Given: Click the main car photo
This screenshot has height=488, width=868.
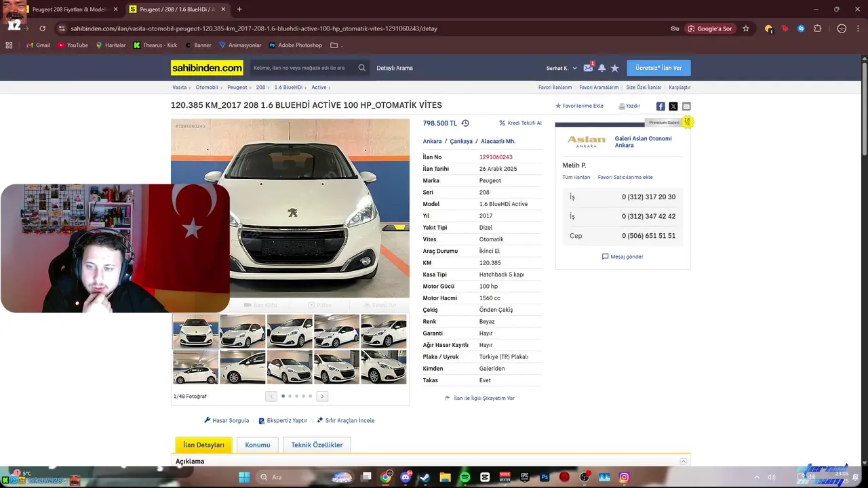Looking at the screenshot, I should click(x=290, y=208).
